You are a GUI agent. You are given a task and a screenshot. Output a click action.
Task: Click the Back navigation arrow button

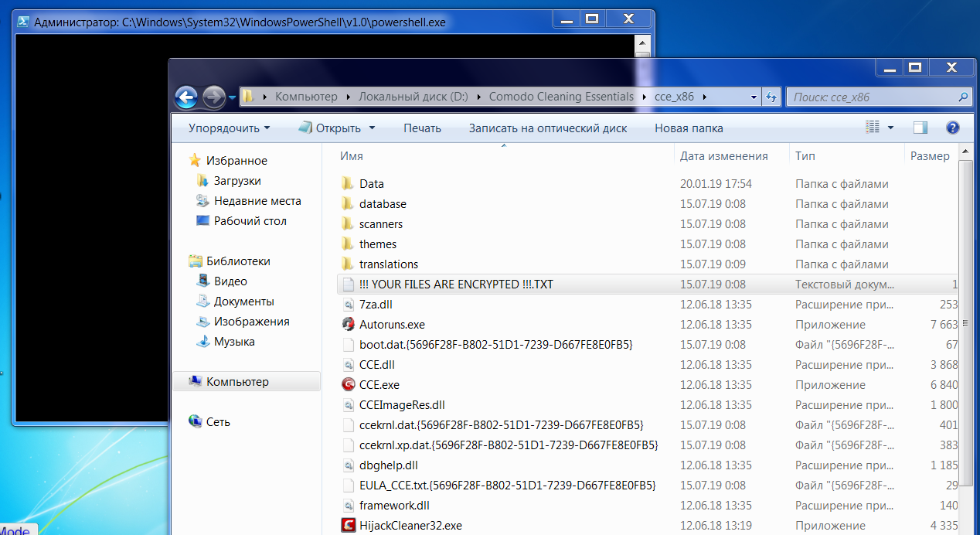[x=187, y=97]
